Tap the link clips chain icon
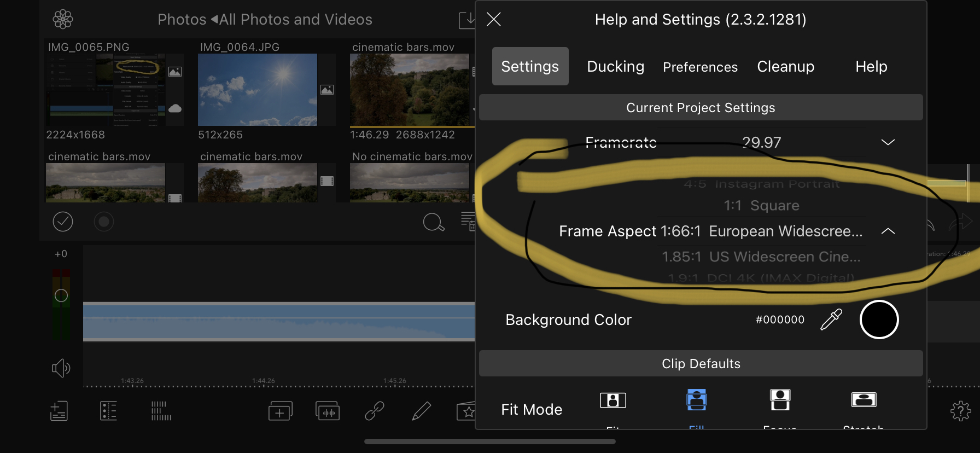Viewport: 980px width, 453px height. 375,411
